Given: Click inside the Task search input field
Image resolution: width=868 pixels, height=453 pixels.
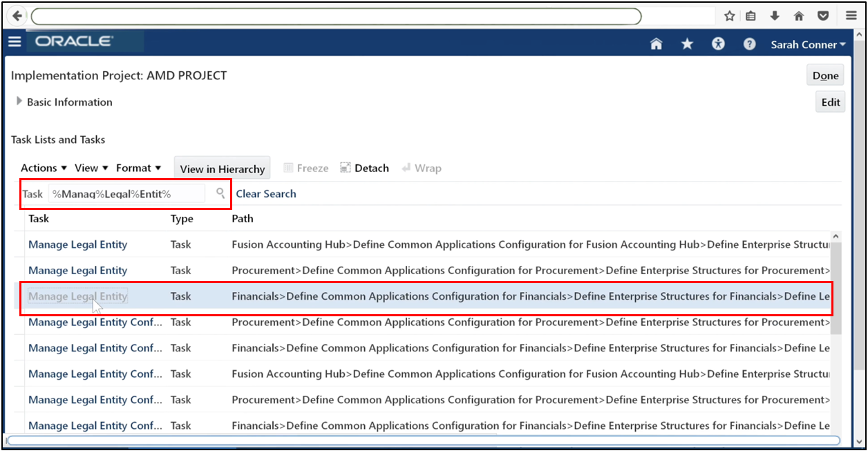Looking at the screenshot, I should click(x=124, y=194).
